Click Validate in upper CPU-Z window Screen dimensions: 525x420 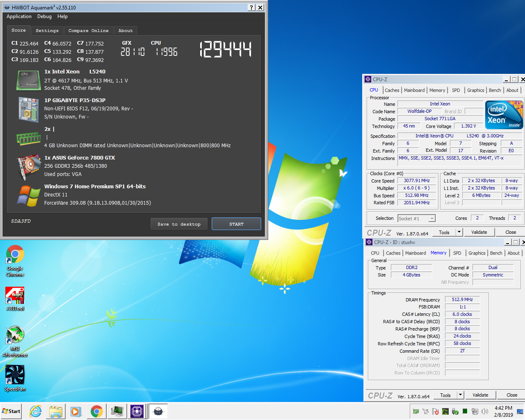click(479, 232)
